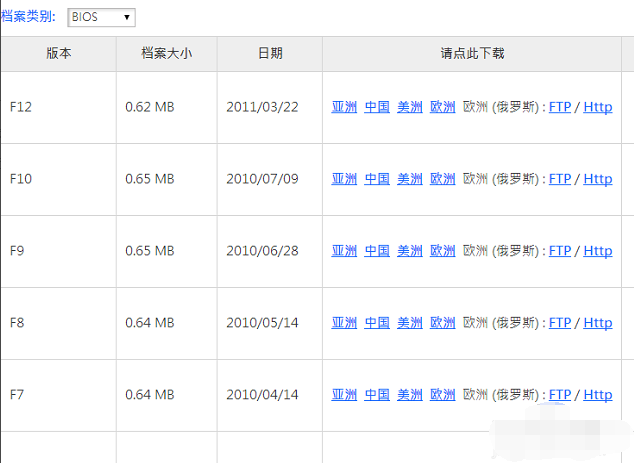Download F12 via the Http link
This screenshot has height=463, width=634.
click(597, 107)
